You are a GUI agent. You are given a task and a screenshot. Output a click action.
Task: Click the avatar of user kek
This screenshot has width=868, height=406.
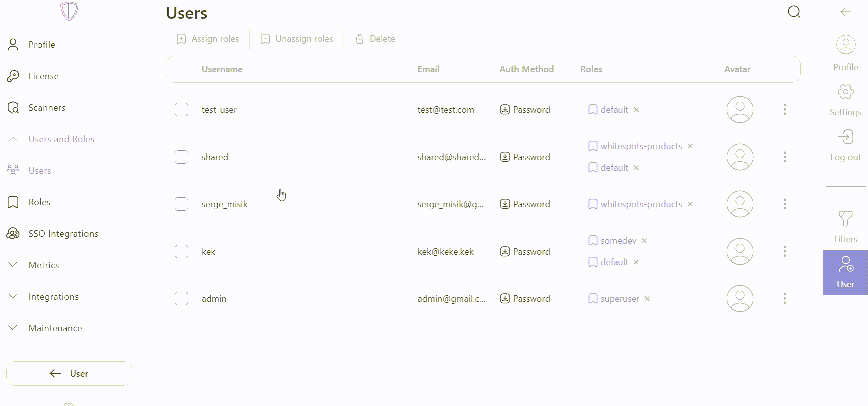click(x=739, y=252)
